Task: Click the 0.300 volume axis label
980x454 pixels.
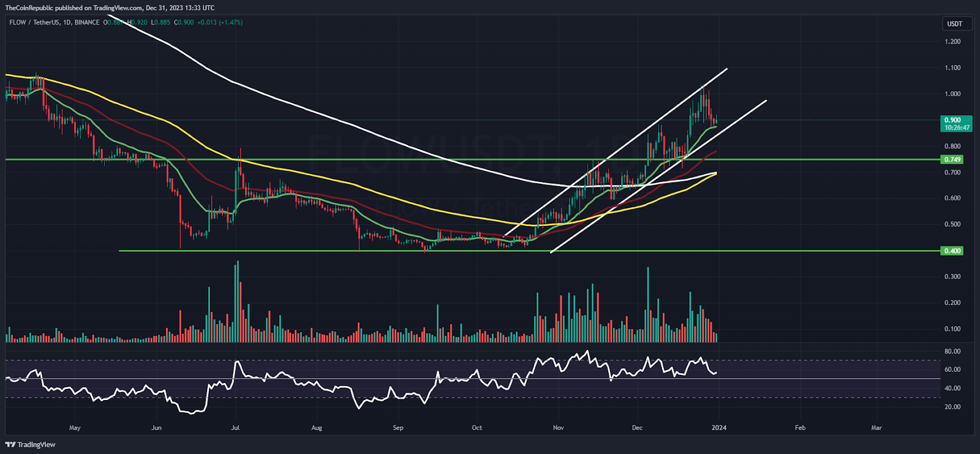Action: [952, 276]
